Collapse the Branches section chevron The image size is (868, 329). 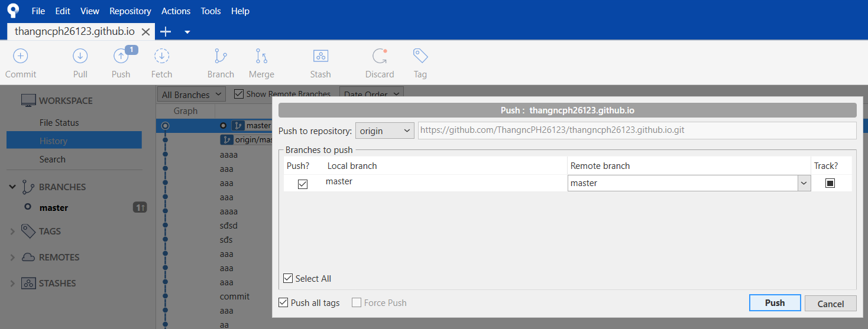click(12, 187)
